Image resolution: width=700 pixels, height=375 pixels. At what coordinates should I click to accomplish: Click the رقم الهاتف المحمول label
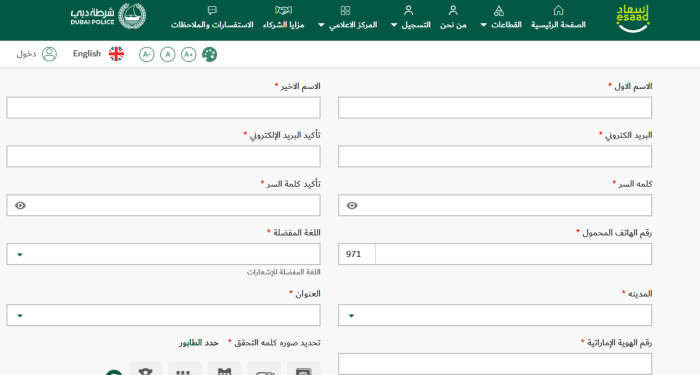(x=617, y=233)
